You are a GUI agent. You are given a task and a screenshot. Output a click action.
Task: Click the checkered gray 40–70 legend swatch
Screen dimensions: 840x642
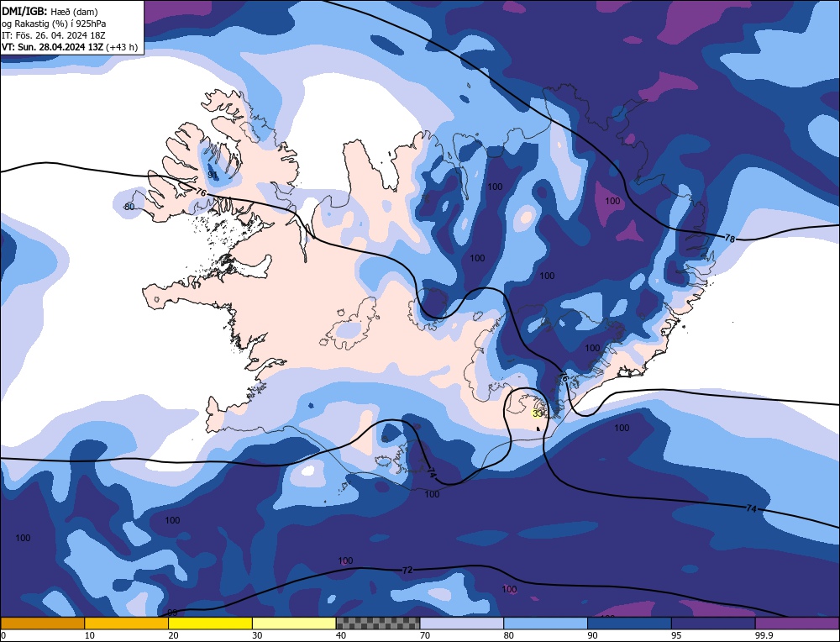tap(378, 624)
